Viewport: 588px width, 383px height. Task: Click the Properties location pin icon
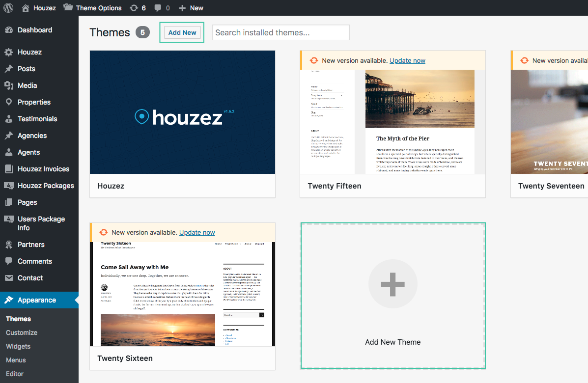pos(9,102)
